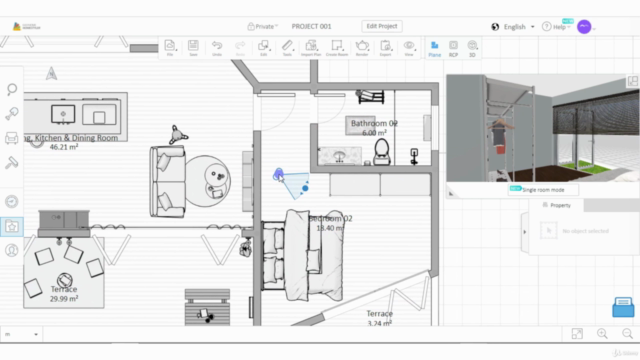
Task: Select the 'Terrace' 3.24 m² label
Action: pos(380,314)
